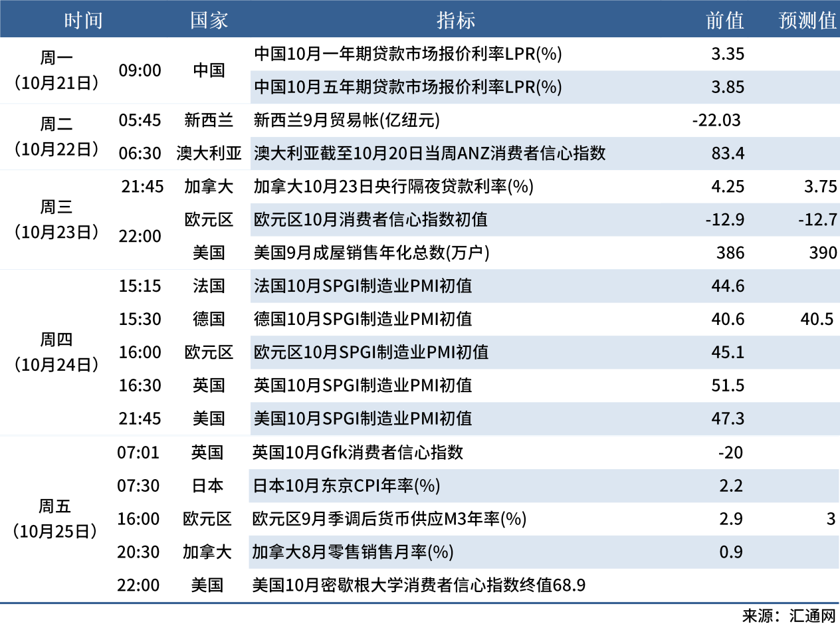Click Germany's PMI forecast value 40.5
The height and width of the screenshot is (630, 840).
click(x=819, y=319)
